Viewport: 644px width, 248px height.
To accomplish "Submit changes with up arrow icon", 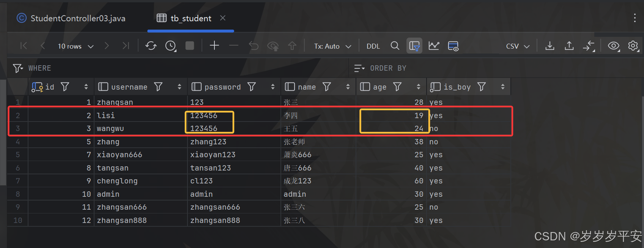I will [x=292, y=46].
